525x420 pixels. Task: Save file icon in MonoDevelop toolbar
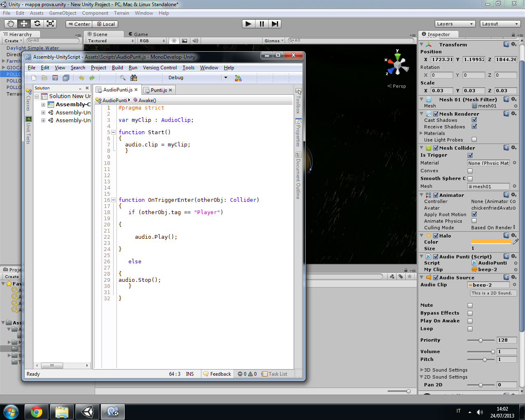click(55, 78)
